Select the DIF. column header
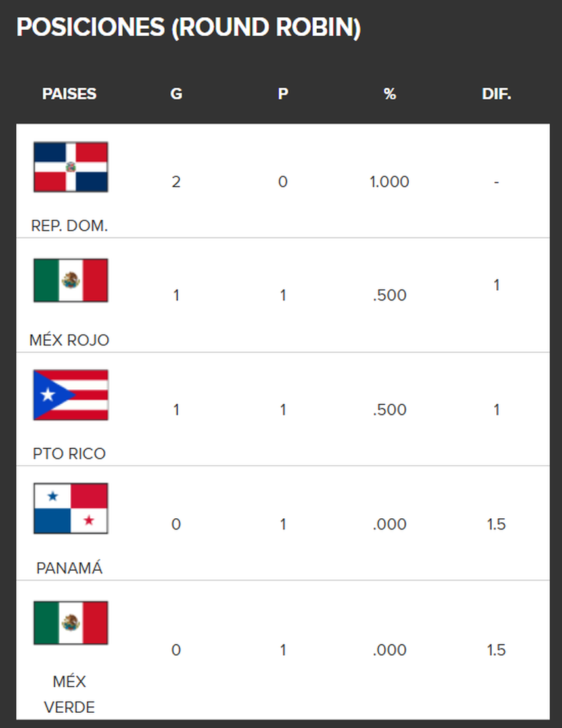 [496, 94]
